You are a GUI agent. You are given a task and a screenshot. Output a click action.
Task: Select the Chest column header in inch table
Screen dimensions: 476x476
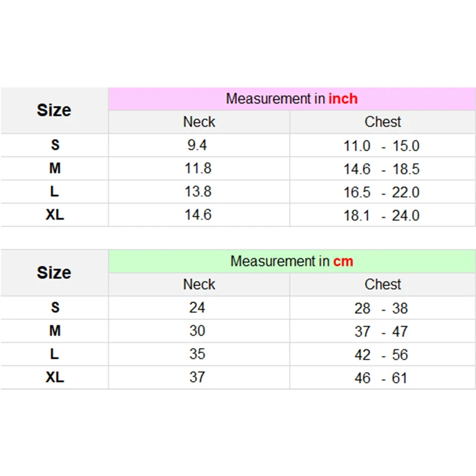[x=383, y=122]
